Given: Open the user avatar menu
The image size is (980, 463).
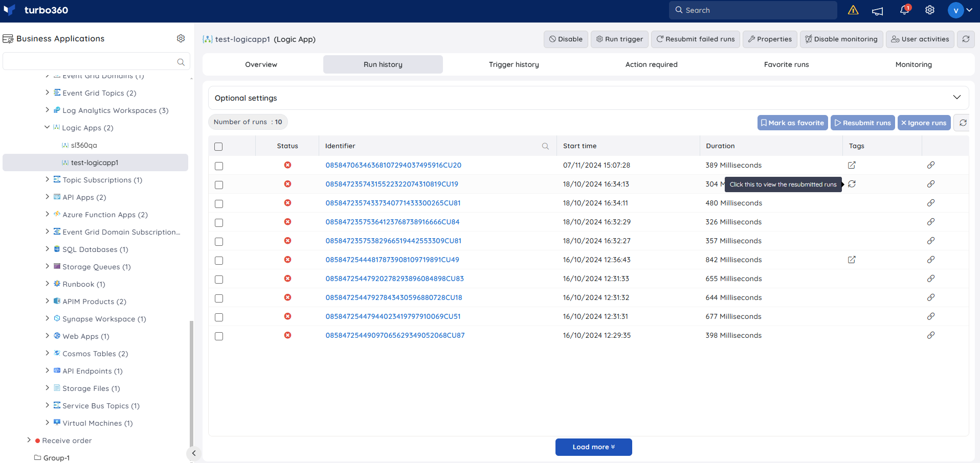Looking at the screenshot, I should (960, 10).
